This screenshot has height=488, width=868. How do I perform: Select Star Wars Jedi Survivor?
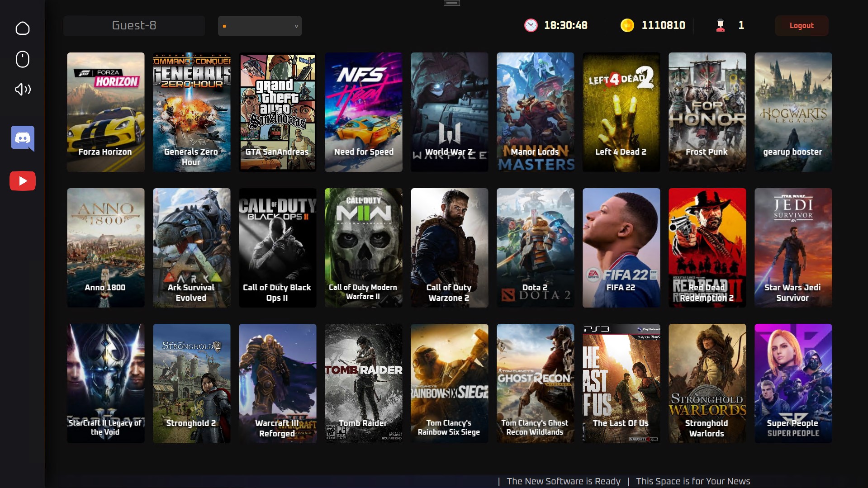(x=793, y=248)
